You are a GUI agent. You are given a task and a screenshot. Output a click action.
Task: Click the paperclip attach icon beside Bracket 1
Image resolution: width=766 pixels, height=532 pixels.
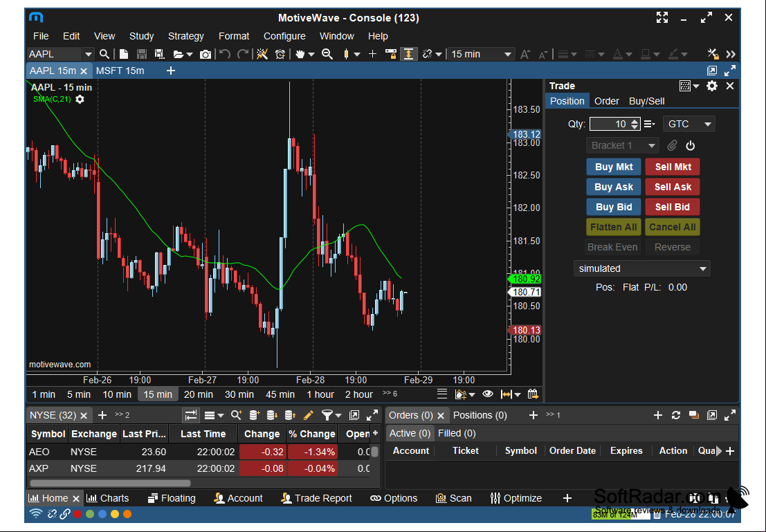[672, 145]
